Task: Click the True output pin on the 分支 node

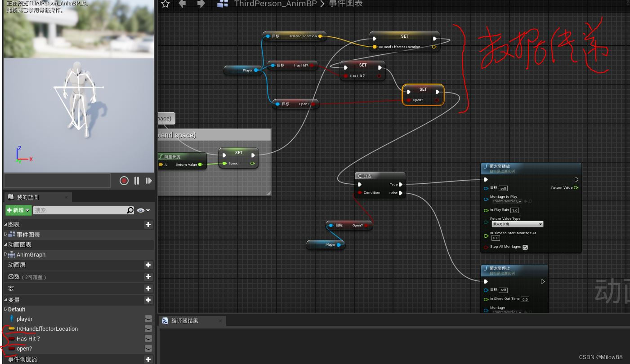Action: point(400,184)
